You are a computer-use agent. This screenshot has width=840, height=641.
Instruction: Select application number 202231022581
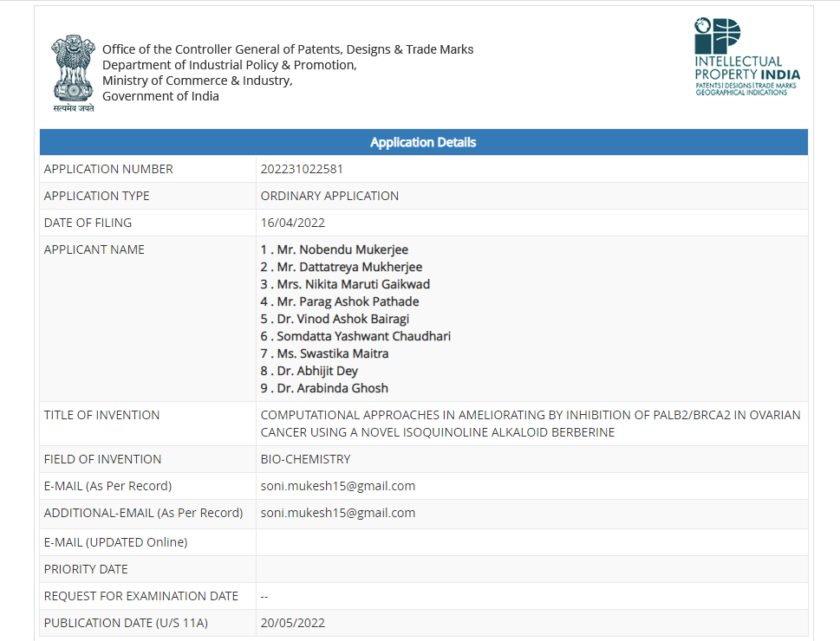[x=302, y=169]
